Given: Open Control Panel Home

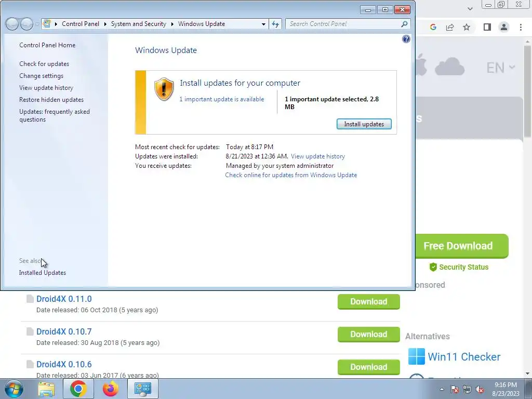Looking at the screenshot, I should point(47,45).
